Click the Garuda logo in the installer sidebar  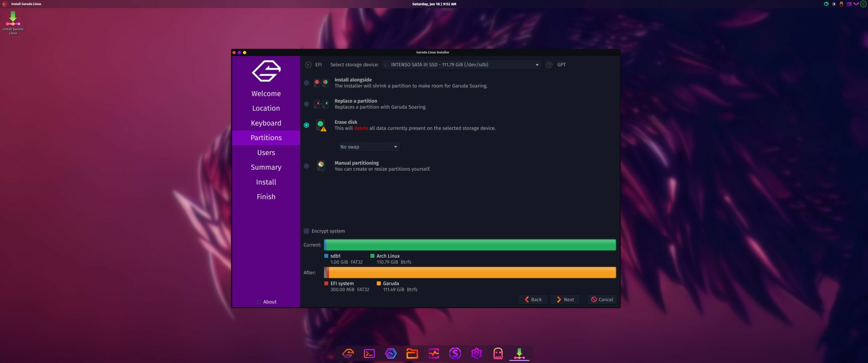[266, 71]
